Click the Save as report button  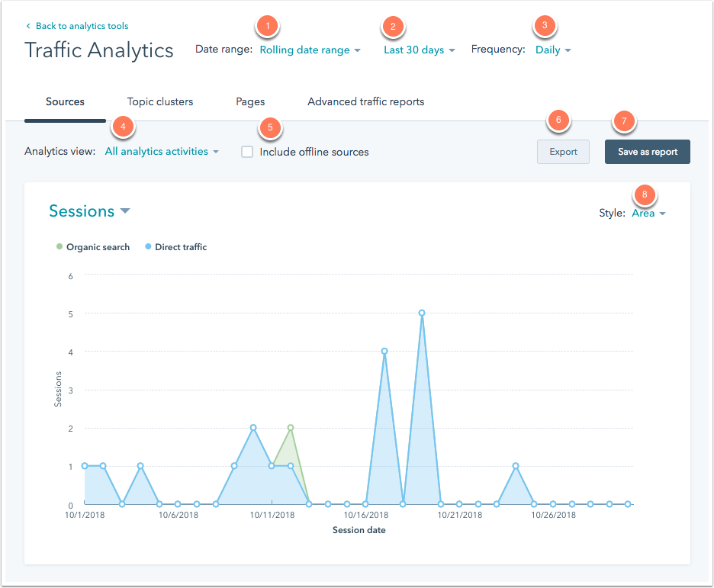[647, 152]
